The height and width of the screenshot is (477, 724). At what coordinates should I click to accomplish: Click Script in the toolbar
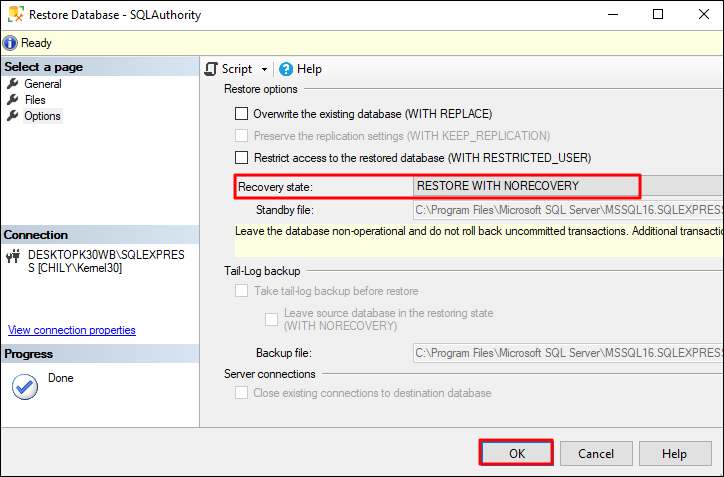pos(237,69)
